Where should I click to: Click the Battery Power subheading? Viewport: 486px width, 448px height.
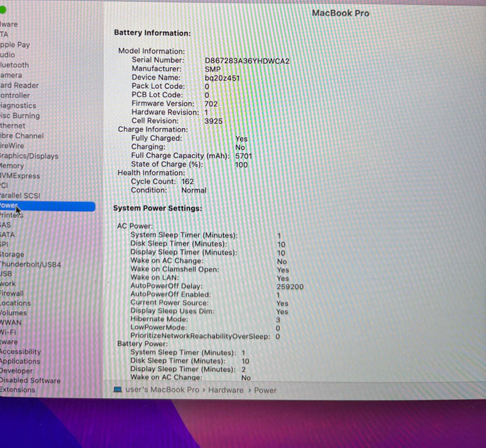tap(142, 344)
